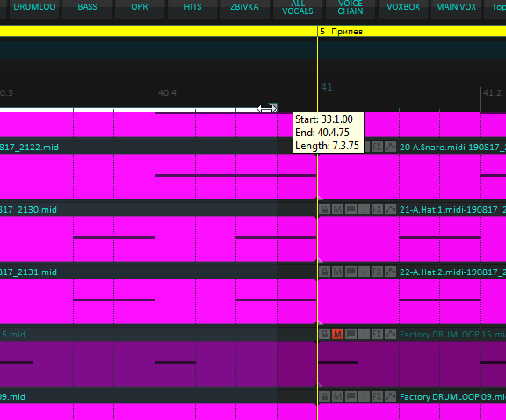
Task: Click ruler at beat 40.4
Action: 167,93
